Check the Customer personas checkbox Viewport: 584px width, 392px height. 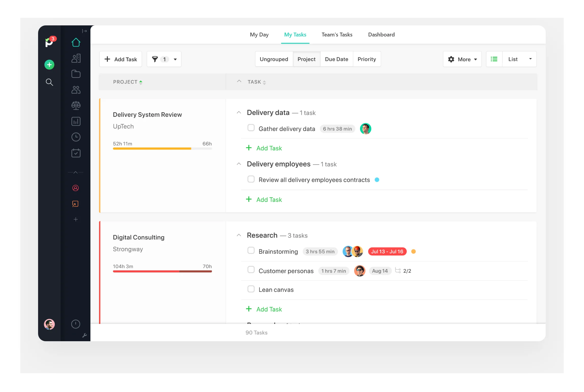pyautogui.click(x=251, y=270)
